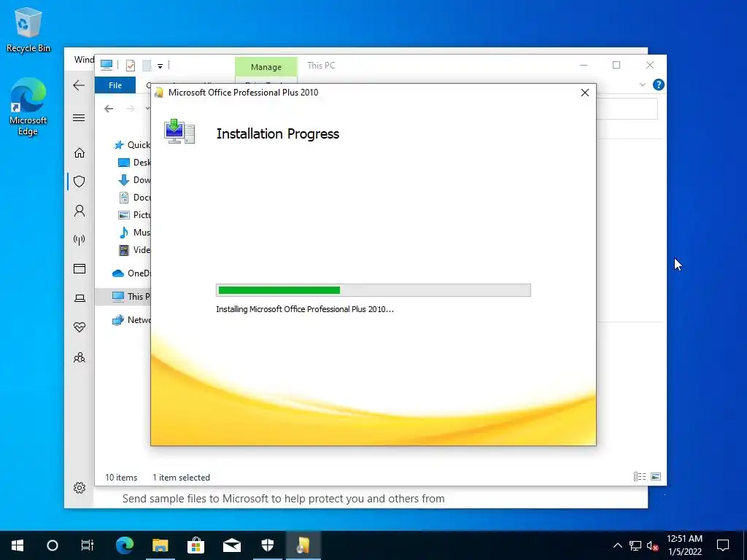Click 'Installing Microsoft Office Professional Plus 2010...' text
747x560 pixels.
tap(305, 309)
